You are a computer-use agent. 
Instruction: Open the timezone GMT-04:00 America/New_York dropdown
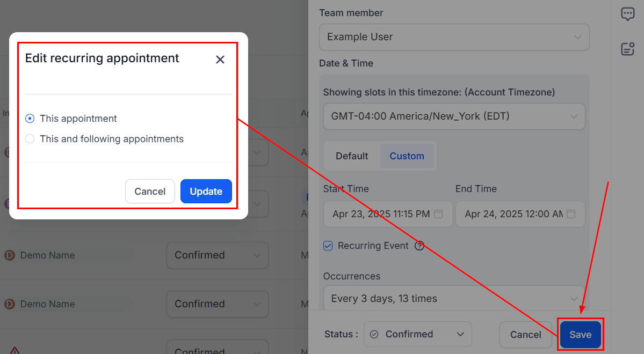(454, 116)
